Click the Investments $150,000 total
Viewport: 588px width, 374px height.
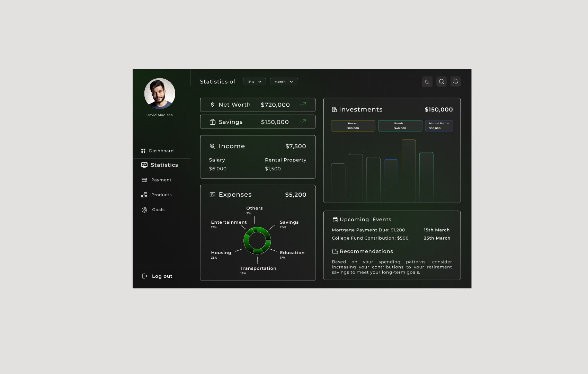point(439,110)
